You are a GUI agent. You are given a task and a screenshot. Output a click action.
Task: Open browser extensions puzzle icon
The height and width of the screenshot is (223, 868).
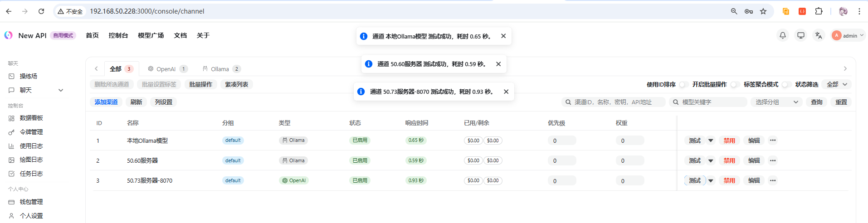click(819, 11)
